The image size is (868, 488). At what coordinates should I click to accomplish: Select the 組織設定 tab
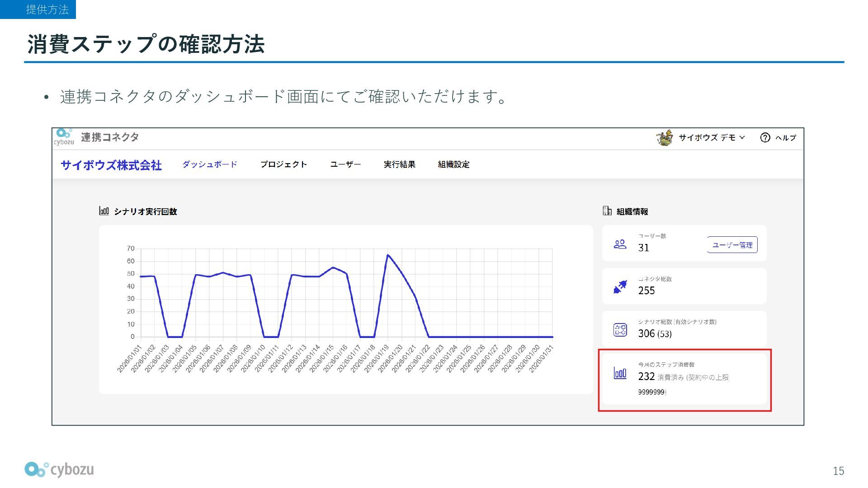(453, 164)
